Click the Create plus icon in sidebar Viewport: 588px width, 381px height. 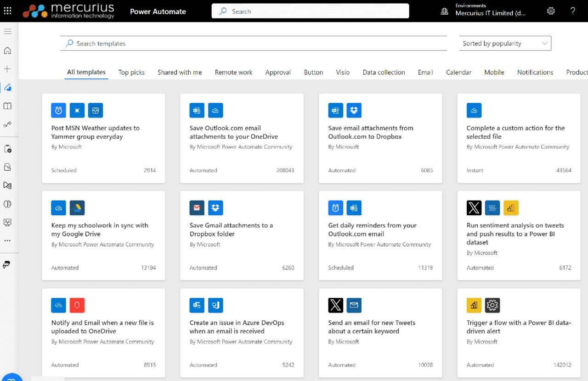point(7,69)
